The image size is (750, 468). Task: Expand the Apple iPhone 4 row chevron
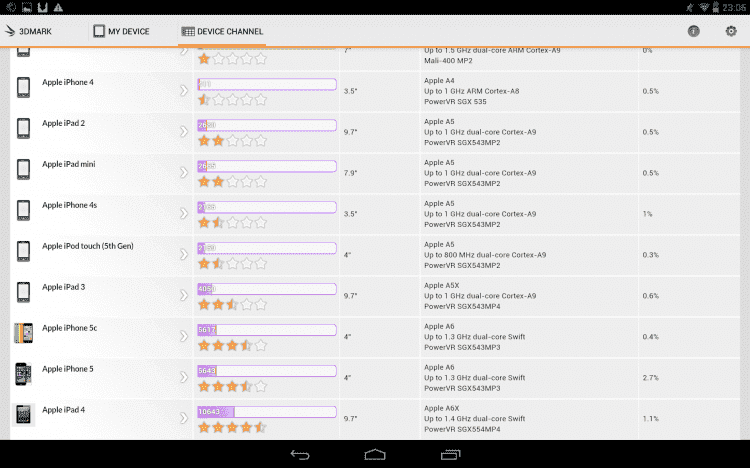(184, 90)
